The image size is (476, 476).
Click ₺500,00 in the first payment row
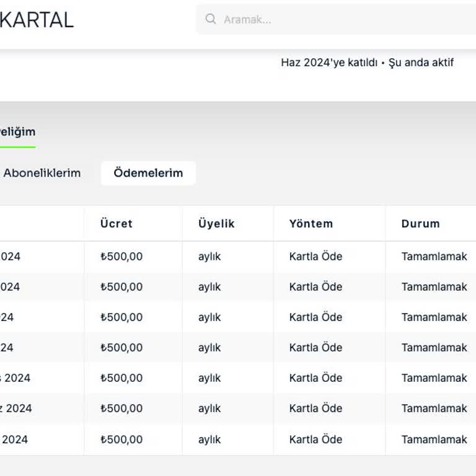pos(121,257)
